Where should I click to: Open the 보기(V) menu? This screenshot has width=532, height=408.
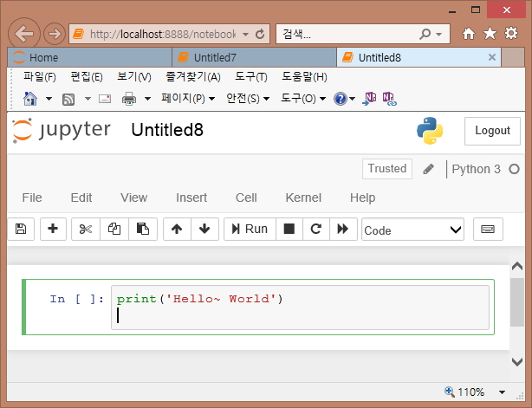point(134,77)
